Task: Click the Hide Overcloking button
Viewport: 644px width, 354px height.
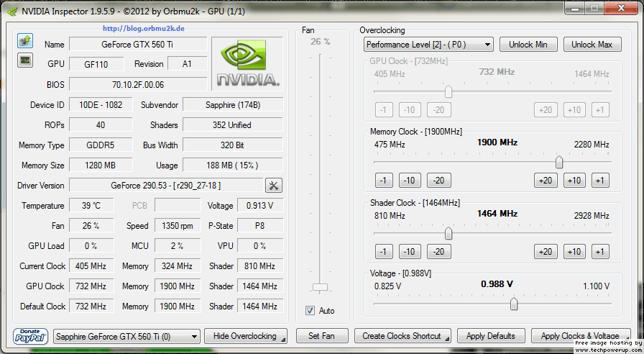Action: (x=246, y=336)
